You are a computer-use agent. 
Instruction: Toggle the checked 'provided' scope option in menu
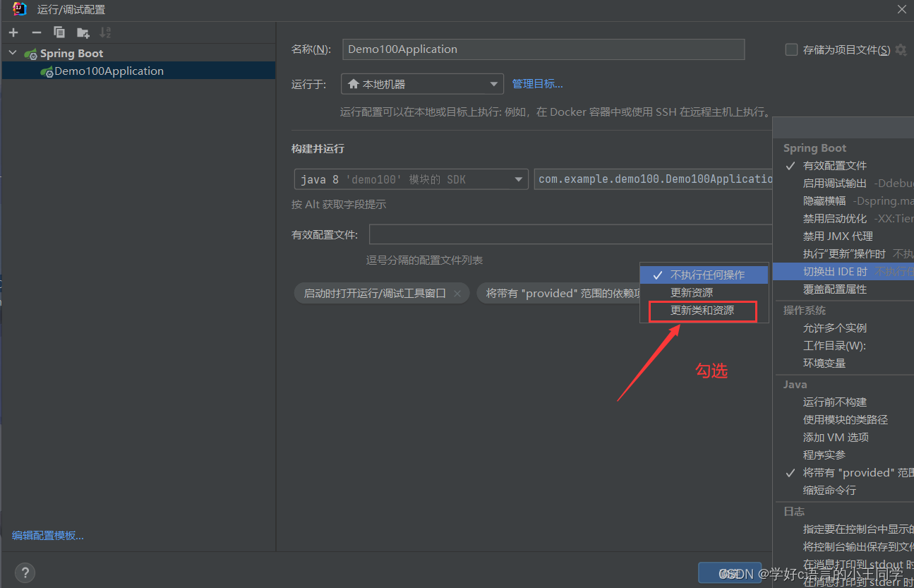pos(844,473)
